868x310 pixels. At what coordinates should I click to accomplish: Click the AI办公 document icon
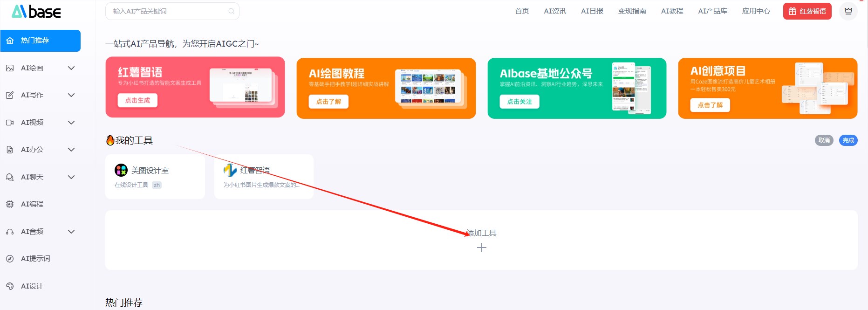(10, 150)
